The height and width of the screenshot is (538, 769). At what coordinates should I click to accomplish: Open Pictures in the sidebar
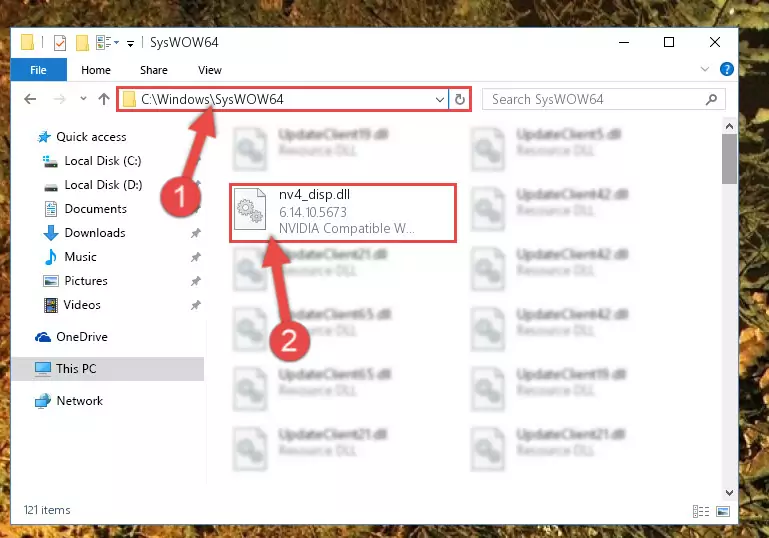point(86,281)
